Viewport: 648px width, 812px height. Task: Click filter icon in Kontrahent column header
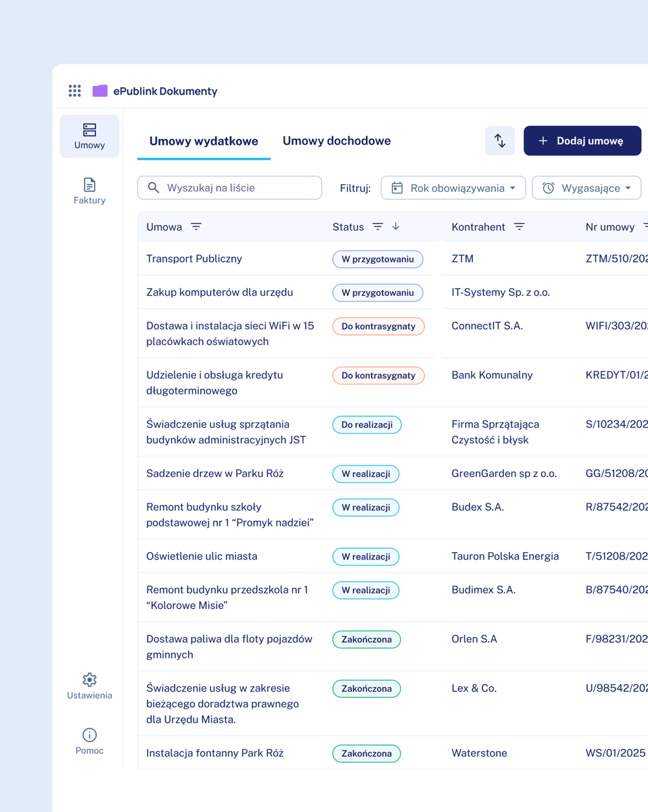point(519,227)
